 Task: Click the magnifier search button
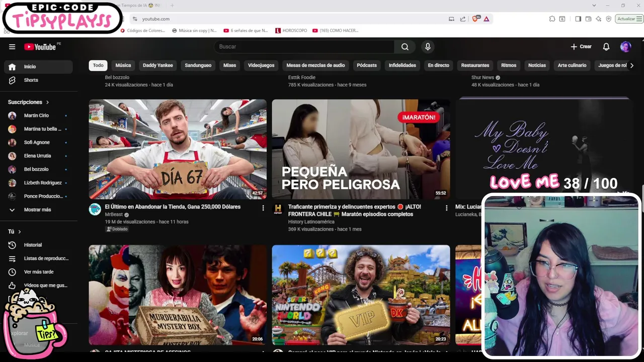(x=405, y=47)
